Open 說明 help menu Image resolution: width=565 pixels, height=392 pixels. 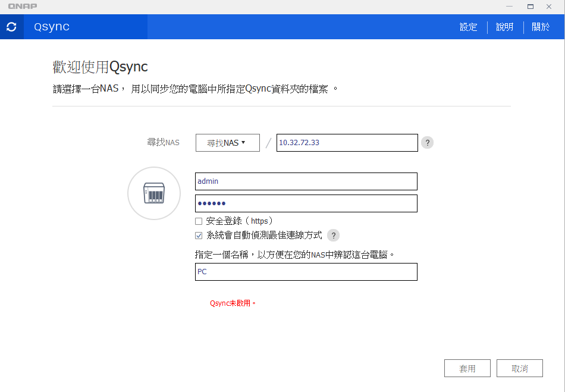click(504, 27)
